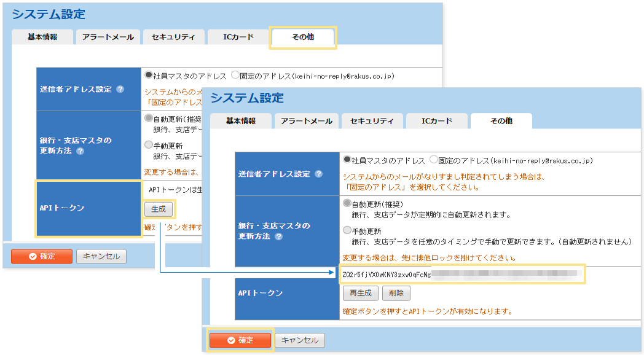Image resolution: width=644 pixels, height=355 pixels.
Task: Click help icon beside 送信者アドレス設定 in front panel
Action: [318, 174]
